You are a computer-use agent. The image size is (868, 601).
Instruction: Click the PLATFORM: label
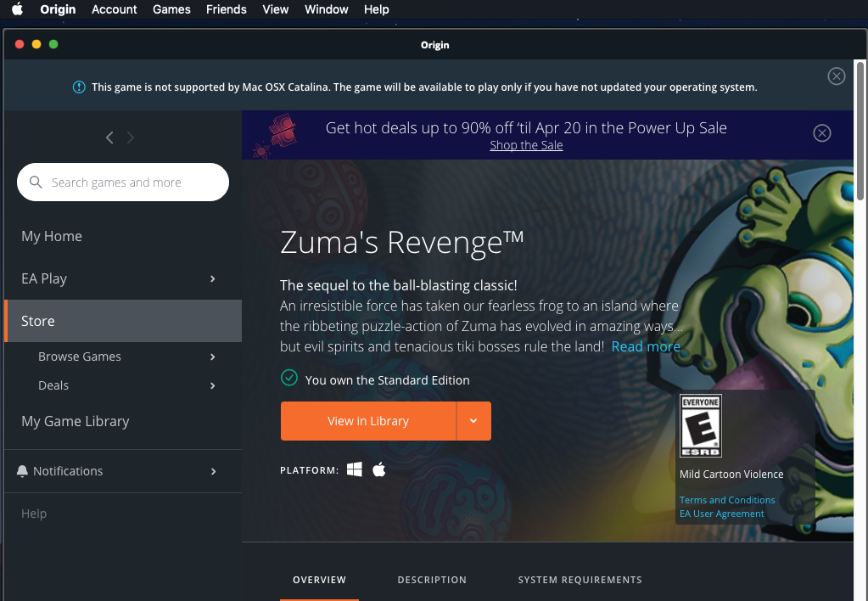(x=310, y=470)
